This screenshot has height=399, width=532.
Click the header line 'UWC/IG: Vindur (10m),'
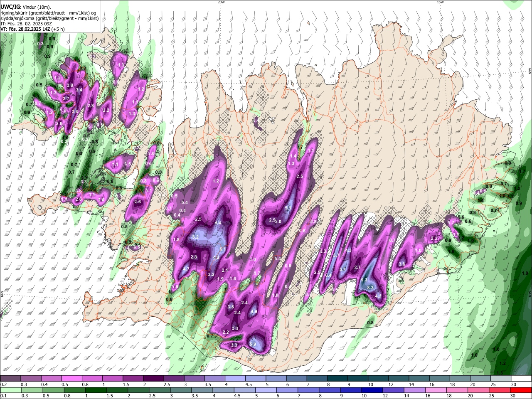click(x=25, y=7)
